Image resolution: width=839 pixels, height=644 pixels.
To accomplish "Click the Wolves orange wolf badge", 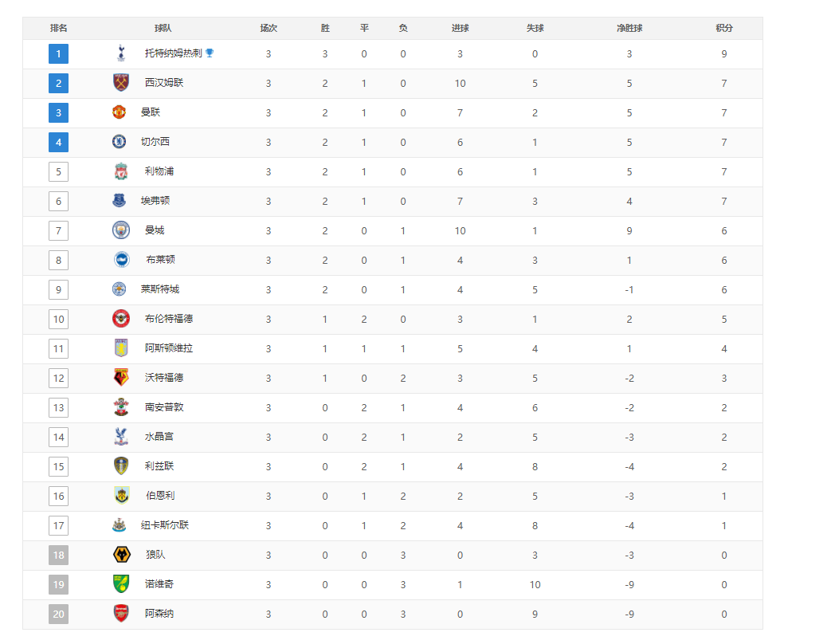I will point(122,555).
